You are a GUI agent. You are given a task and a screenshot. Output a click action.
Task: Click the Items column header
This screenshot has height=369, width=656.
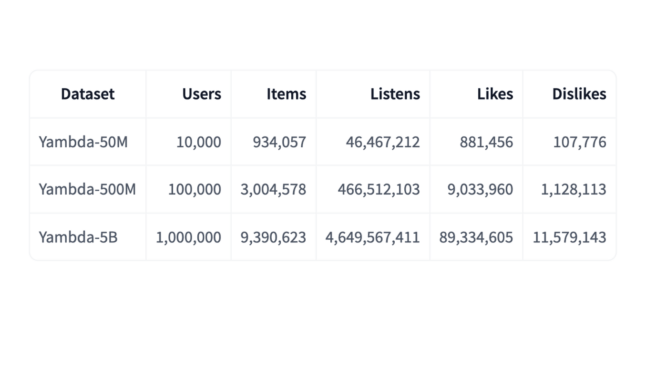tap(287, 94)
